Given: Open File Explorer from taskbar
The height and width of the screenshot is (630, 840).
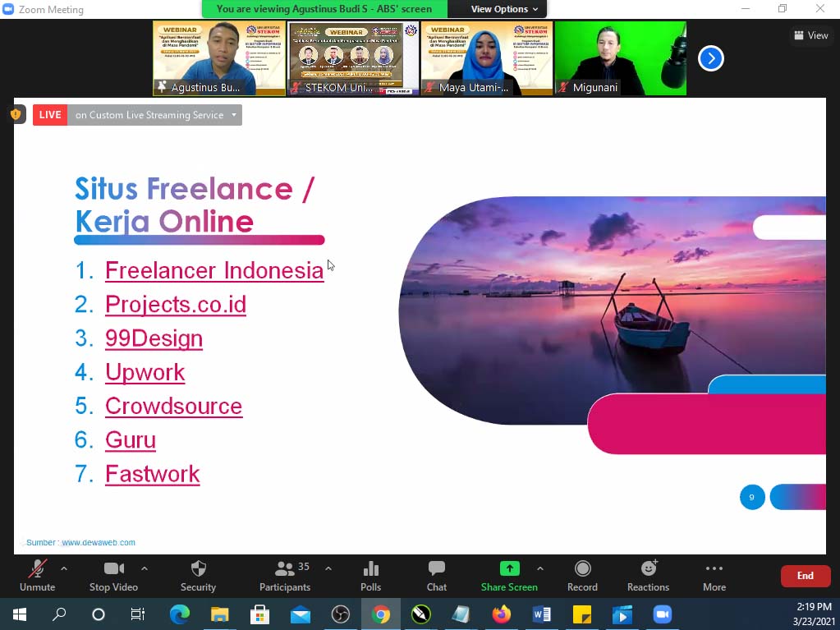Looking at the screenshot, I should pyautogui.click(x=219, y=614).
